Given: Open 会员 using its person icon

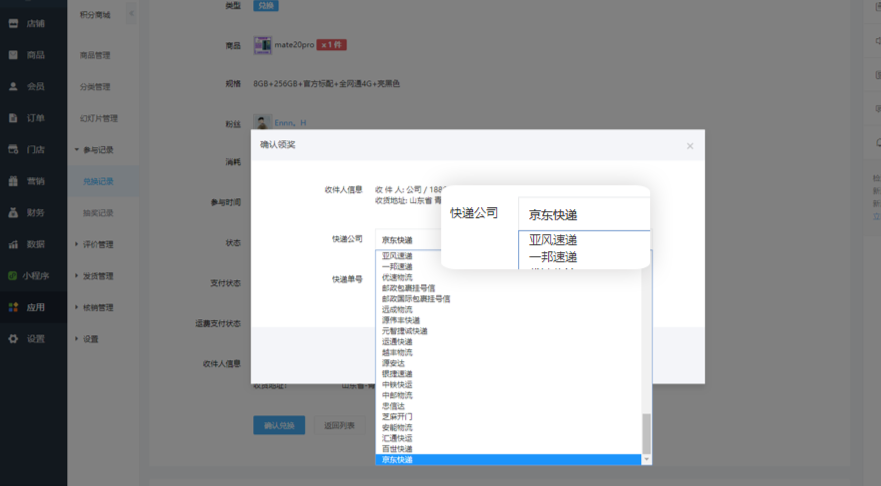Looking at the screenshot, I should click(x=13, y=86).
